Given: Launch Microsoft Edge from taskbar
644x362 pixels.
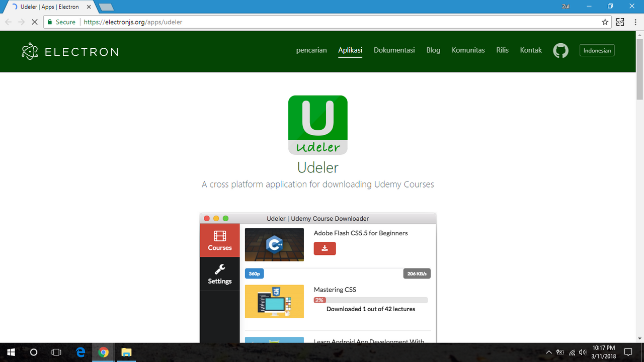Looking at the screenshot, I should [x=80, y=352].
